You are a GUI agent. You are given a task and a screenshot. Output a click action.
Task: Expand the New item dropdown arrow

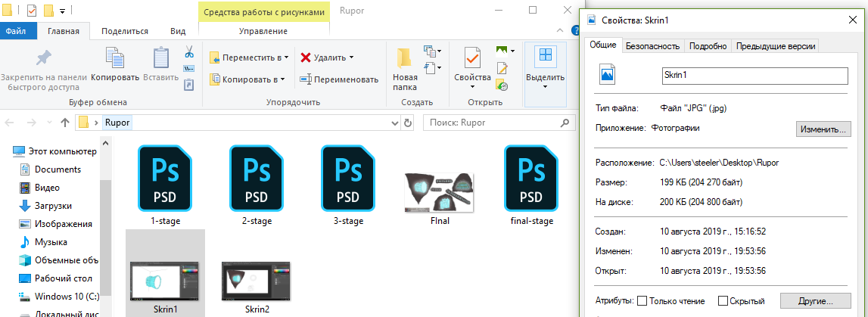439,51
